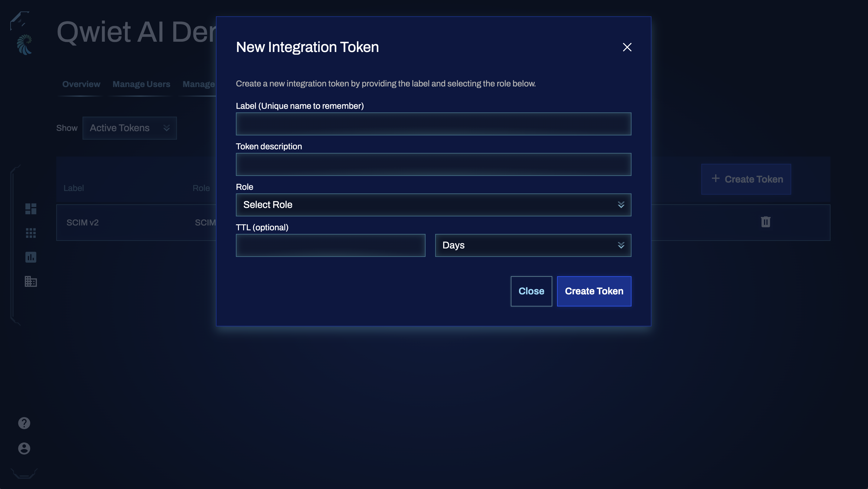Click the user profile icon at bottom
868x489 pixels.
(x=24, y=448)
